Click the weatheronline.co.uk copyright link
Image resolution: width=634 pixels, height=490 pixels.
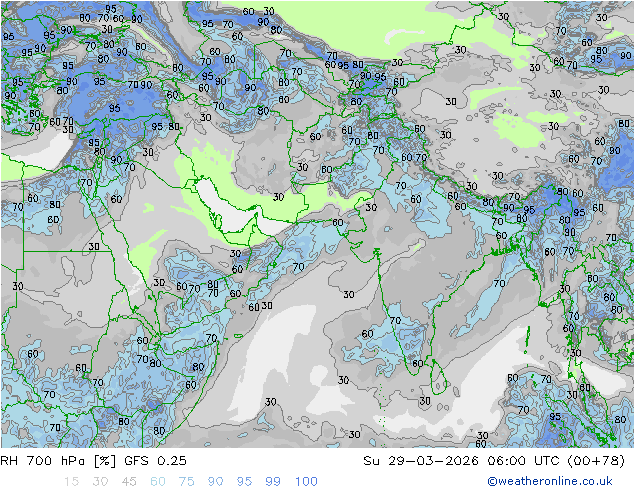pos(550,481)
